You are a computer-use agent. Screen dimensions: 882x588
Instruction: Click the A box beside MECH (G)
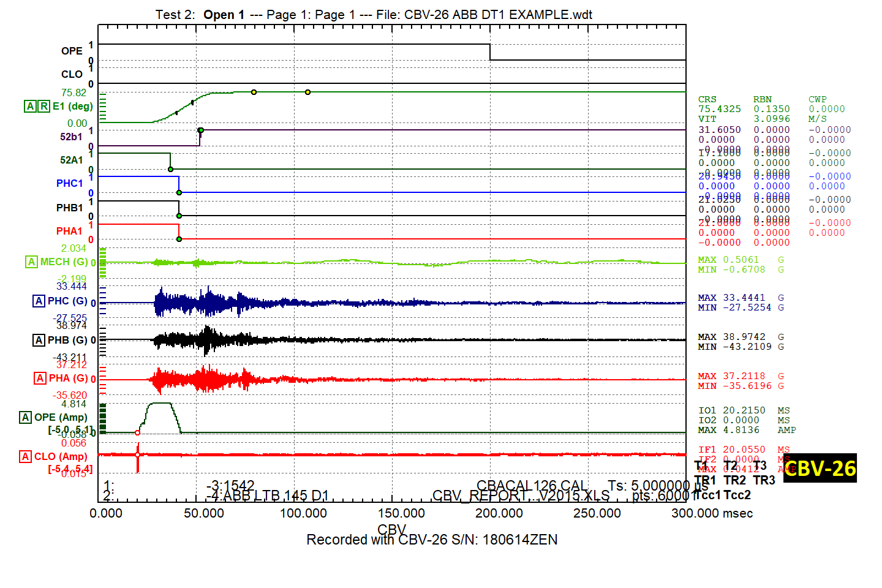pyautogui.click(x=32, y=262)
